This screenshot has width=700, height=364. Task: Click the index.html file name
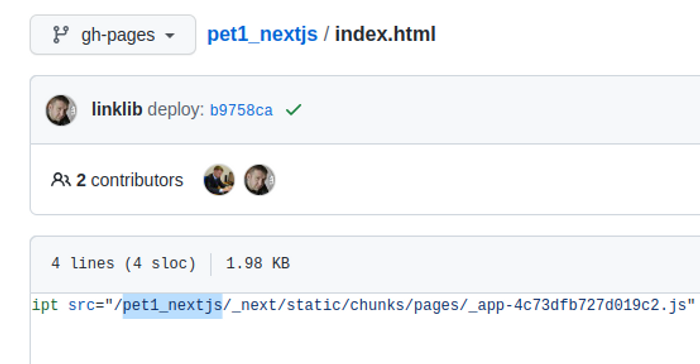coord(385,34)
